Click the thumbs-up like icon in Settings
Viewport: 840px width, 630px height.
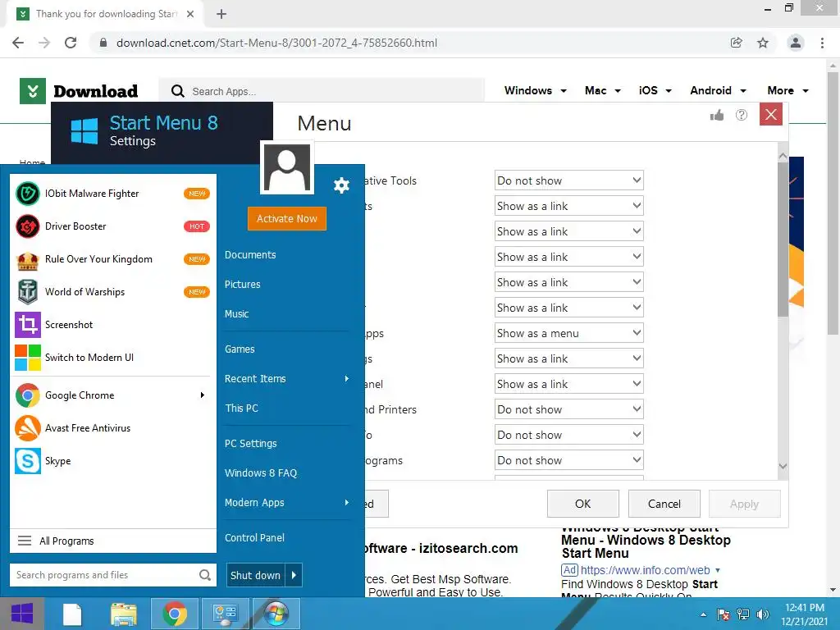(717, 115)
